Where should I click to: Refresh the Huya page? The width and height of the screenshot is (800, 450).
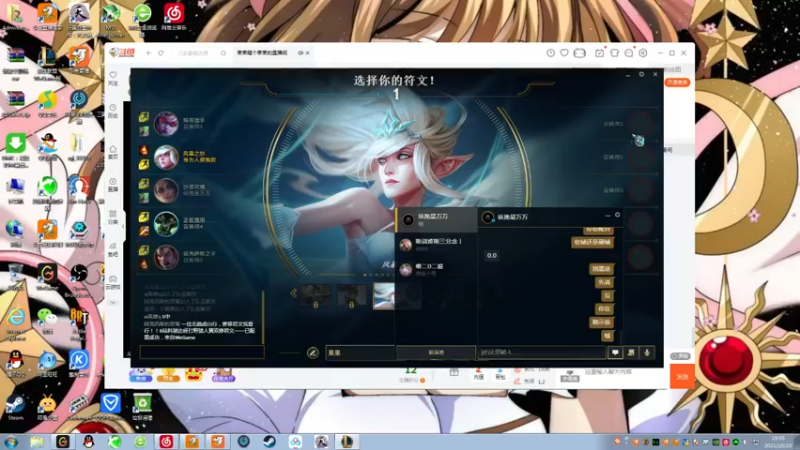click(161, 53)
